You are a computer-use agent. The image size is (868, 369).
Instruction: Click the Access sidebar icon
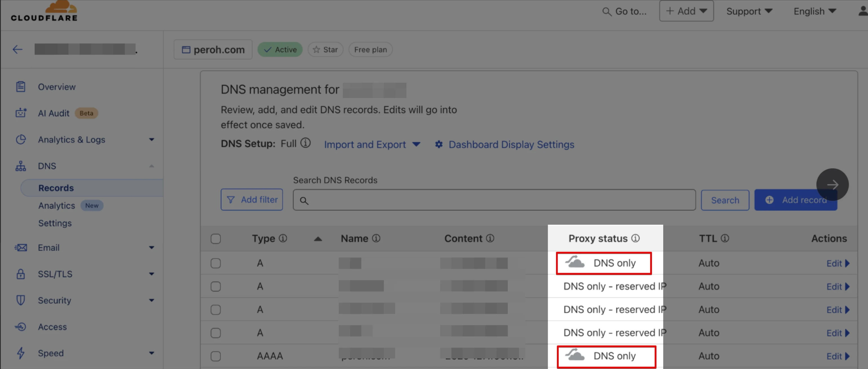coord(21,326)
